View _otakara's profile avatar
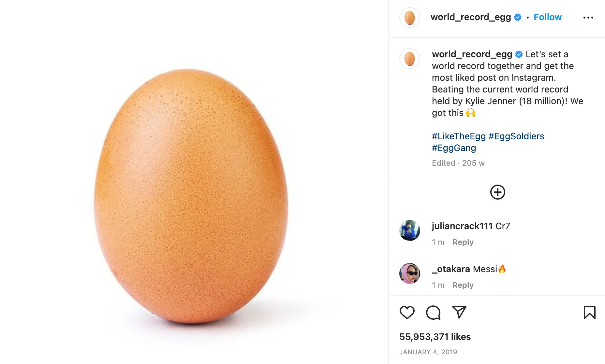 coord(409,273)
